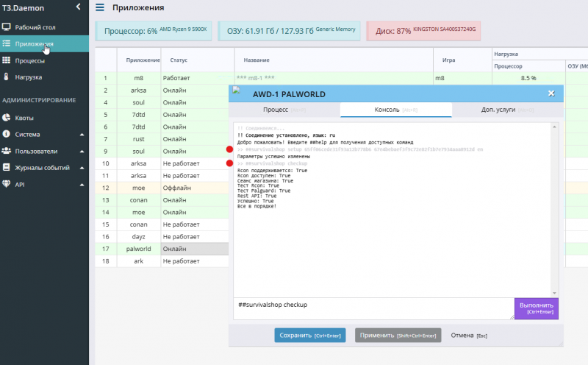Click the API gem icon
The width and height of the screenshot is (588, 365).
(6, 184)
